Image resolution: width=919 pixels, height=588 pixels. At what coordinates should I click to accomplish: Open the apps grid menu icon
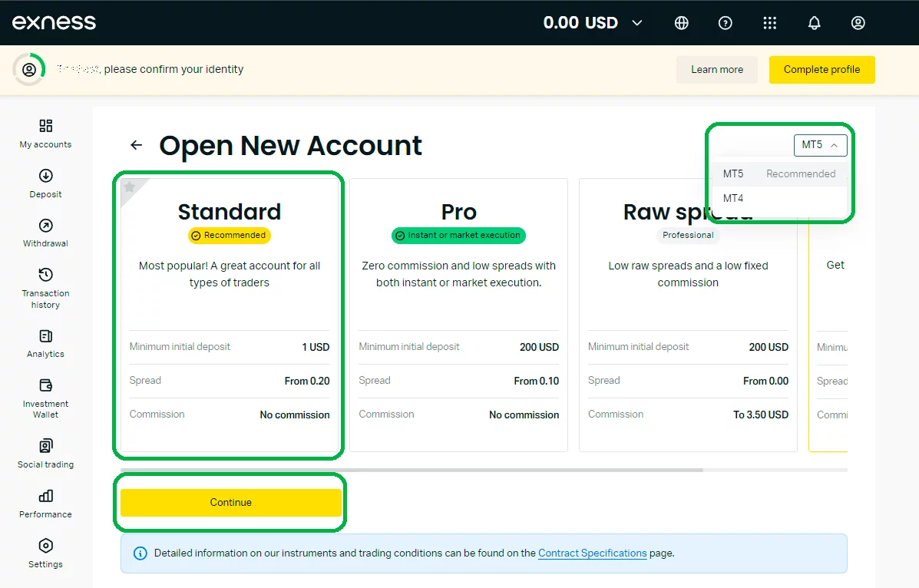769,23
